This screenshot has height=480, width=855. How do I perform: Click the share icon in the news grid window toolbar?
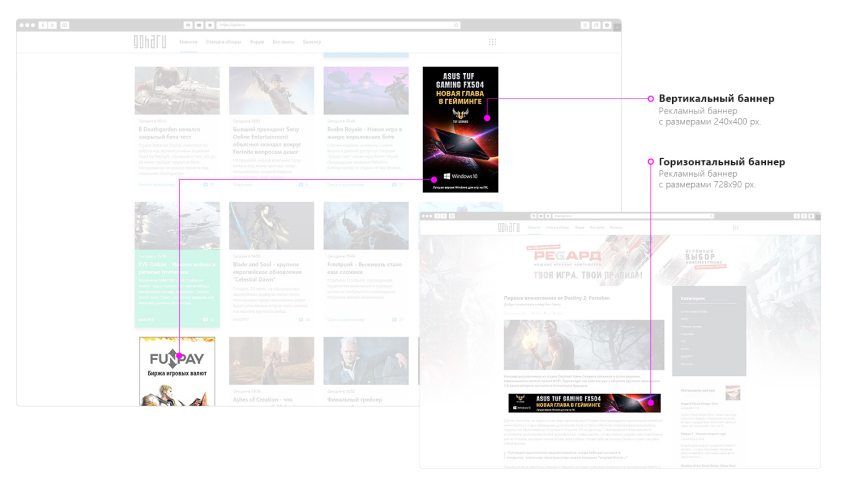(585, 25)
